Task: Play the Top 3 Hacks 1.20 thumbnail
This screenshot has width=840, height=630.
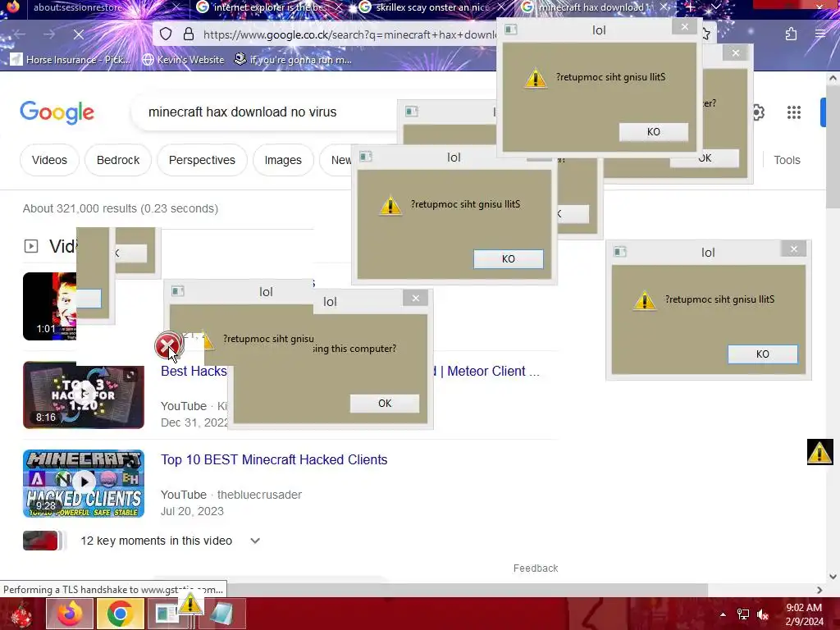Action: (x=84, y=395)
